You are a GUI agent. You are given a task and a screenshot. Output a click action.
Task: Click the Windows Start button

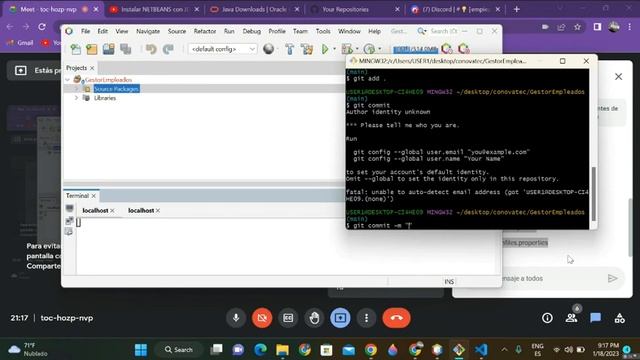141,350
